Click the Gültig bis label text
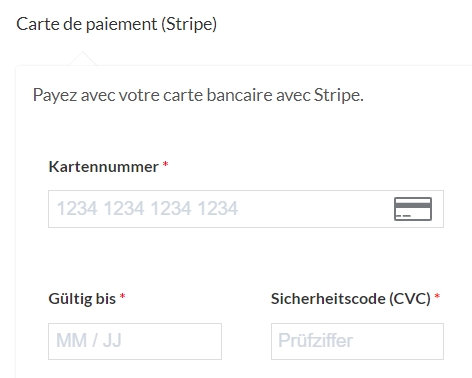Viewport: 472px width, 378px height. pos(82,299)
